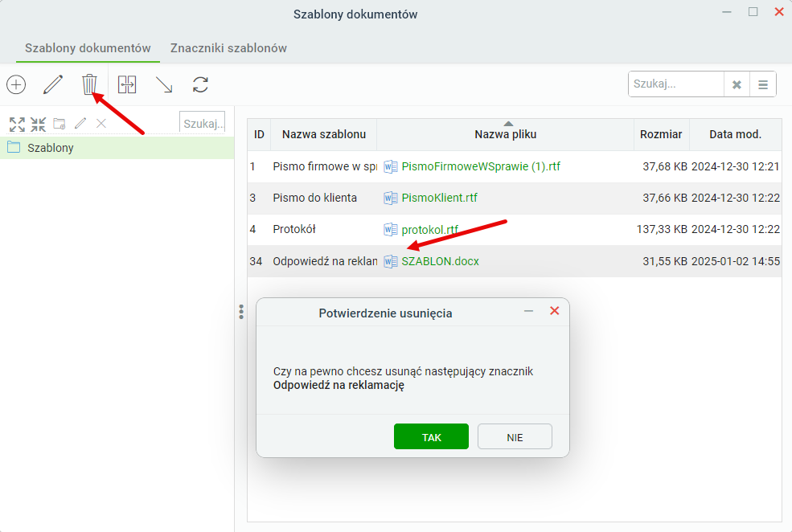Image resolution: width=792 pixels, height=532 pixels.
Task: Sort by Nazwa szablonu column header
Action: click(324, 134)
